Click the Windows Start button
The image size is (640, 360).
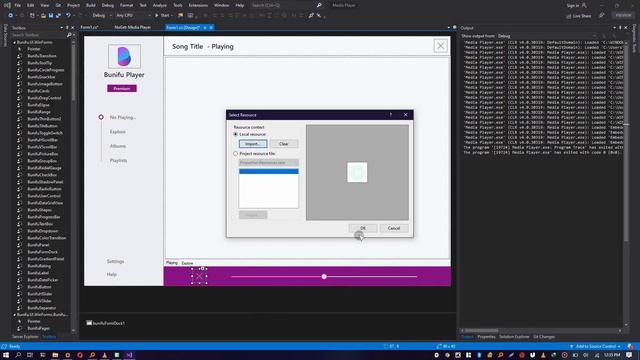[6, 355]
